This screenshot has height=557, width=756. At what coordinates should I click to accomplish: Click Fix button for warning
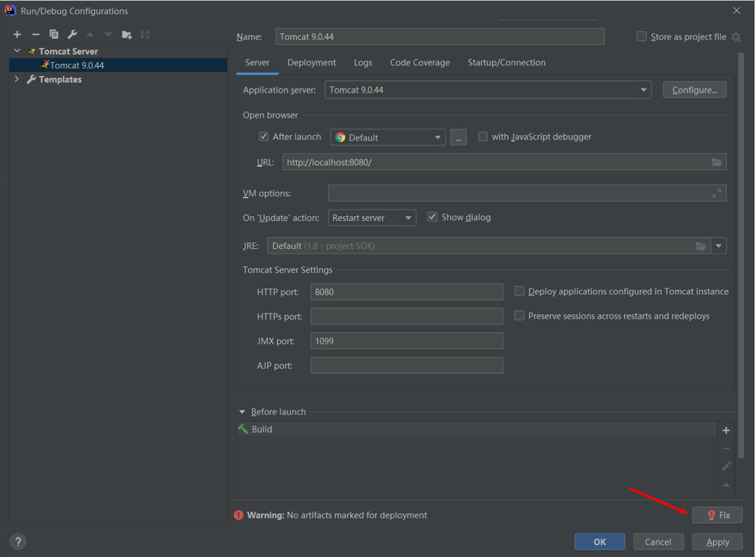click(717, 515)
